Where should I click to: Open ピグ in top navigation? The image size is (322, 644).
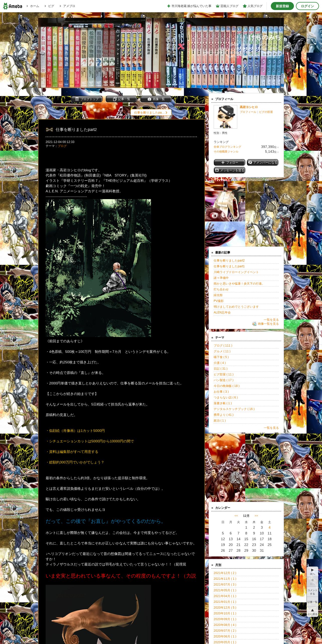[51, 6]
